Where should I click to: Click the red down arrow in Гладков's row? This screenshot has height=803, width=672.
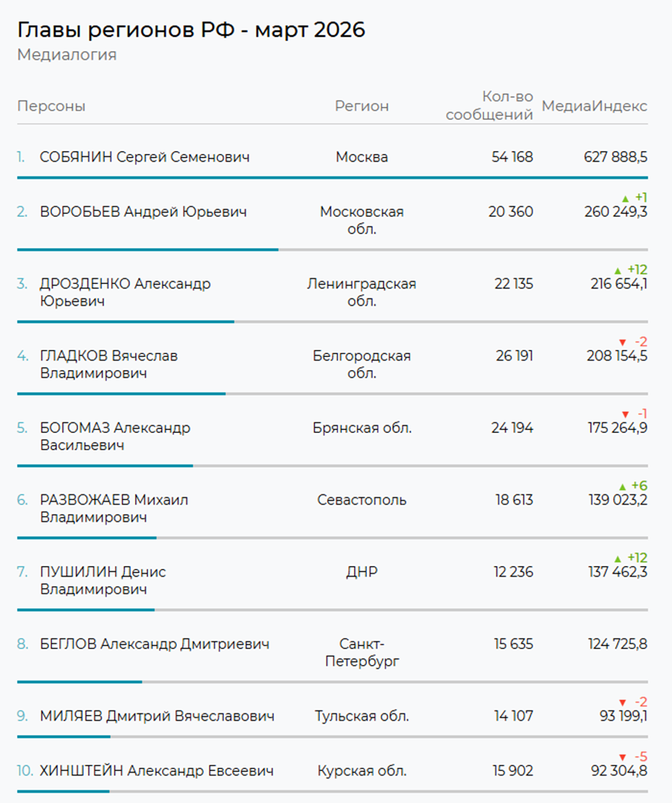point(622,342)
